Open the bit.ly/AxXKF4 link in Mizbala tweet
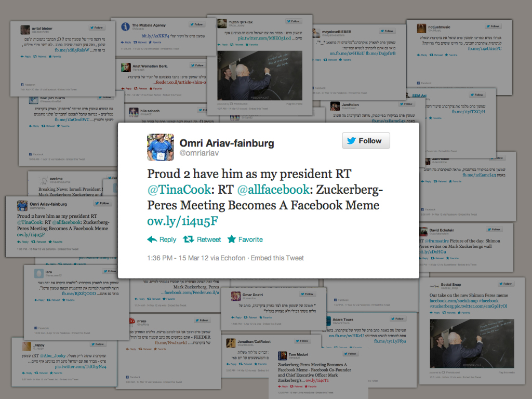The image size is (532, 399). tap(155, 36)
